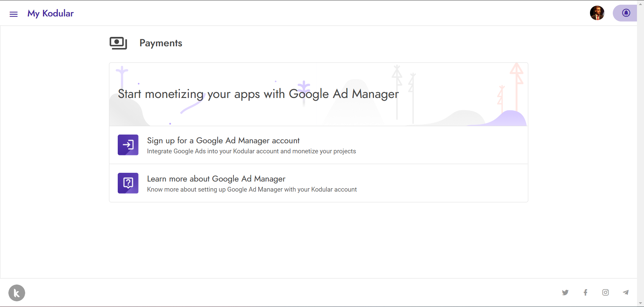
Task: Click the Integrate Google Ads description text
Action: click(x=251, y=151)
